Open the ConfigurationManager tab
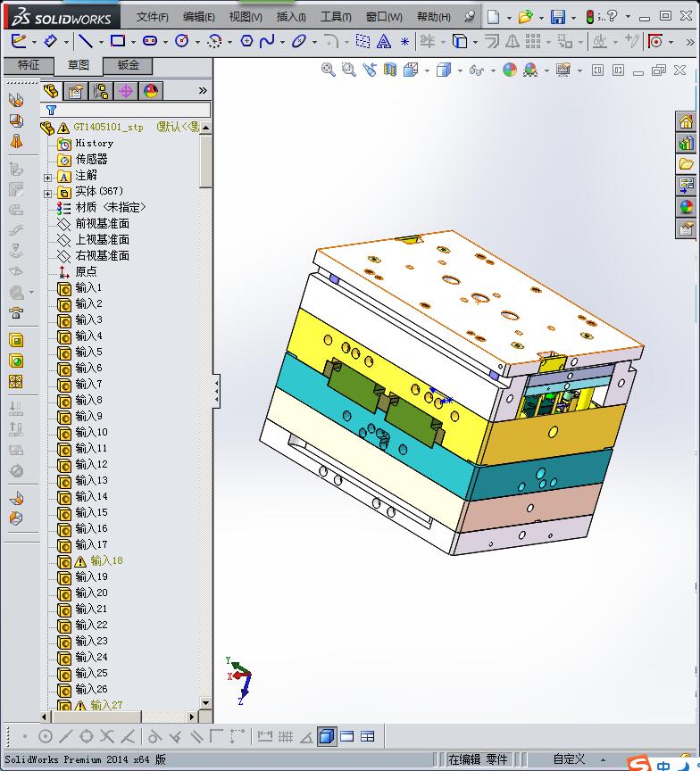This screenshot has height=771, width=700. 101,91
